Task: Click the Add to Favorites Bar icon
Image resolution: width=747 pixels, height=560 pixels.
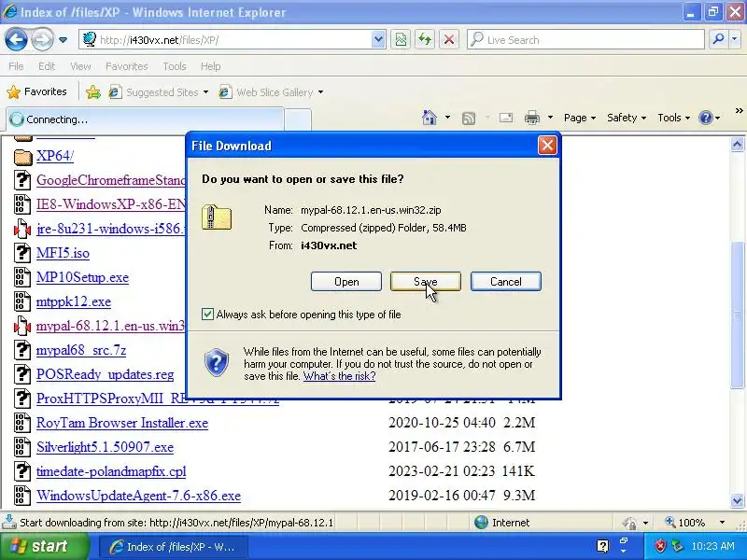Action: tap(93, 91)
